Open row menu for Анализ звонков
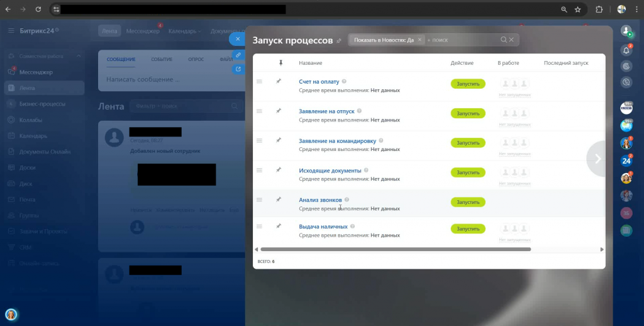The height and width of the screenshot is (326, 644). (259, 200)
